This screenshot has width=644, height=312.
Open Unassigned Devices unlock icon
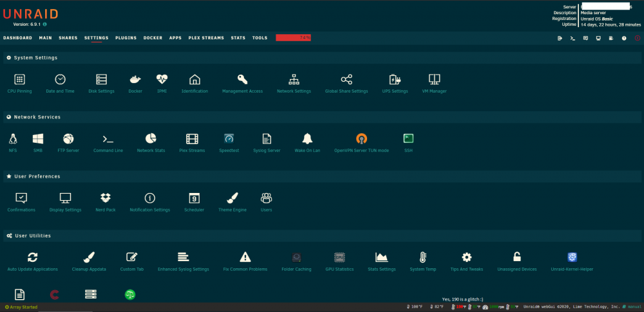tap(517, 257)
